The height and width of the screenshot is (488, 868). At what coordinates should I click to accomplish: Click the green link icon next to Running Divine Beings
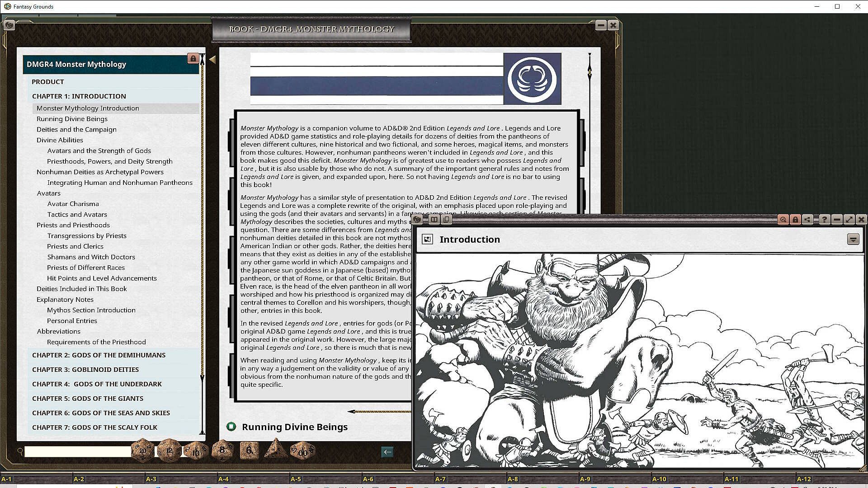(x=231, y=427)
